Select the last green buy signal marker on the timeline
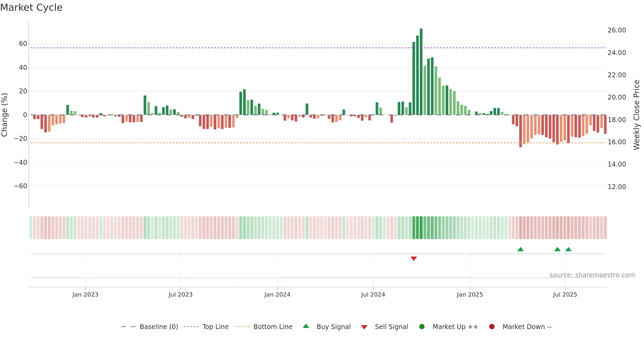This screenshot has width=644, height=362. 568,249
